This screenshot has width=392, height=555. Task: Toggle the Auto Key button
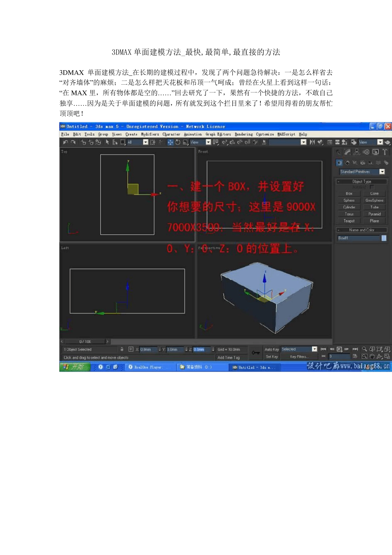[272, 349]
